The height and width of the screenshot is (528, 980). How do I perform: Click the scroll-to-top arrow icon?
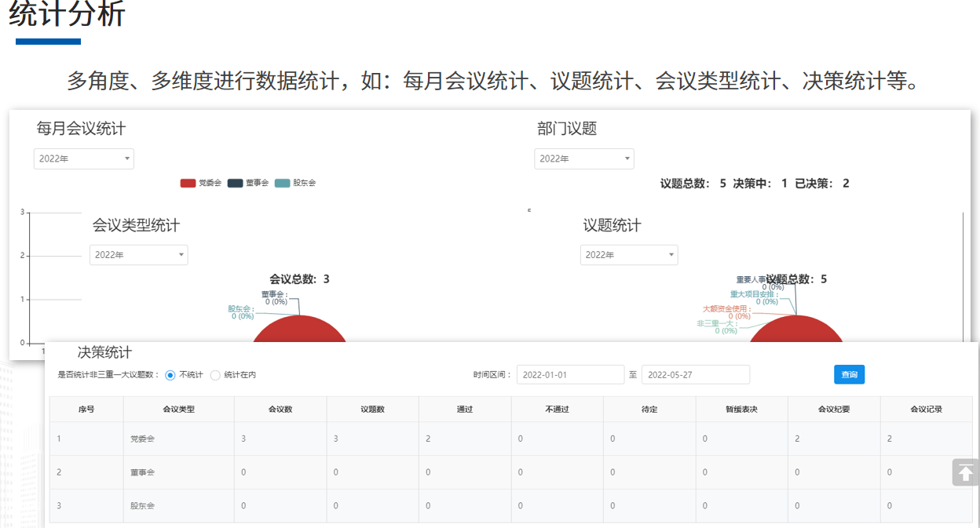(x=965, y=472)
